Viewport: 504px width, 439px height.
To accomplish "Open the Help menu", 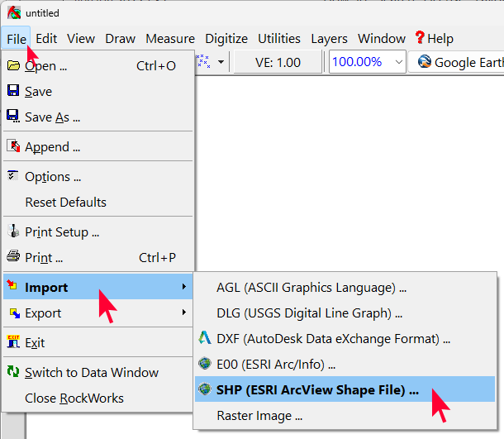I will pos(434,38).
